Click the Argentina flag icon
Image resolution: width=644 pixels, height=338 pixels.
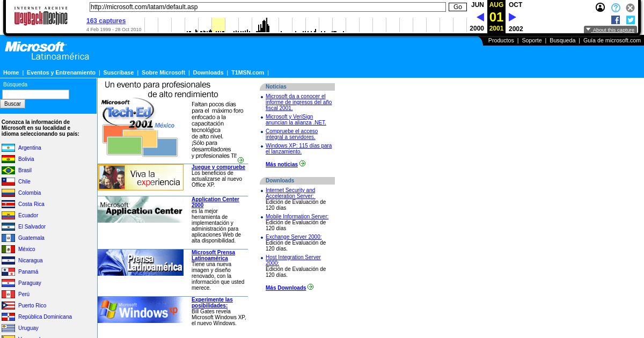8,148
